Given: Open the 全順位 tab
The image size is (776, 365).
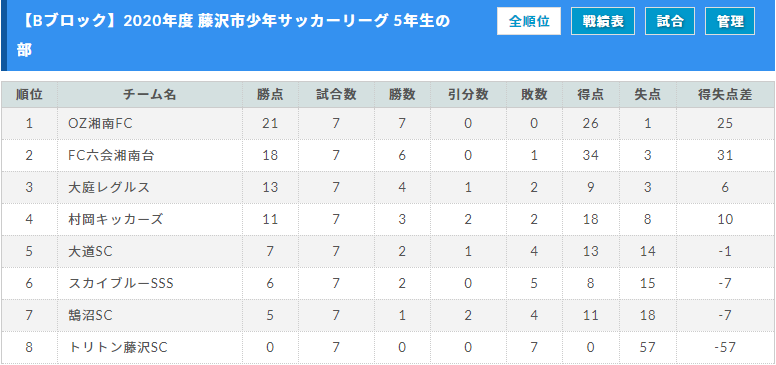Looking at the screenshot, I should (529, 21).
